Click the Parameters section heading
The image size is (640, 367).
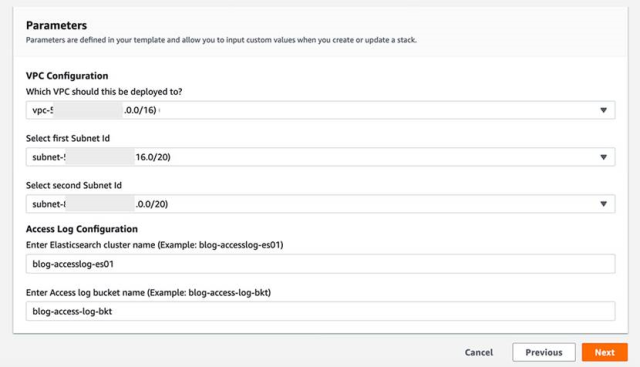pyautogui.click(x=56, y=25)
